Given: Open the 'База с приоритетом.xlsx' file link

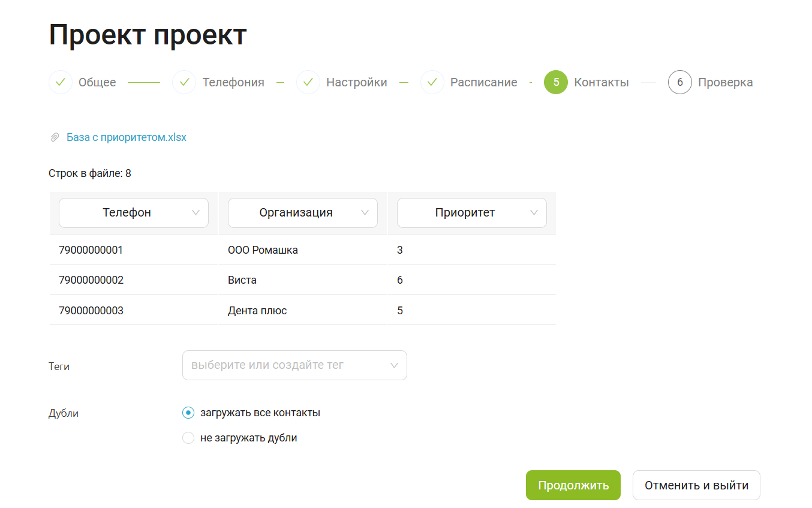Looking at the screenshot, I should point(127,137).
